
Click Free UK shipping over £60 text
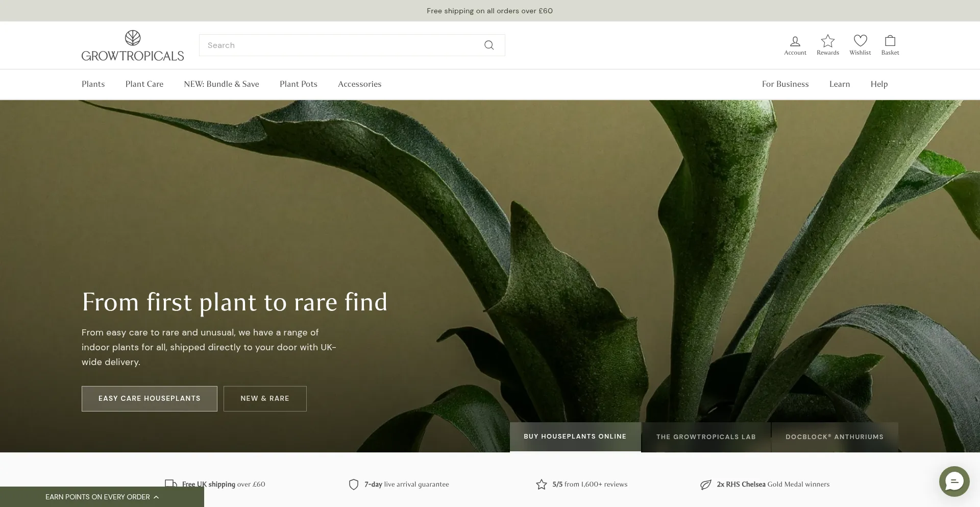[224, 485]
